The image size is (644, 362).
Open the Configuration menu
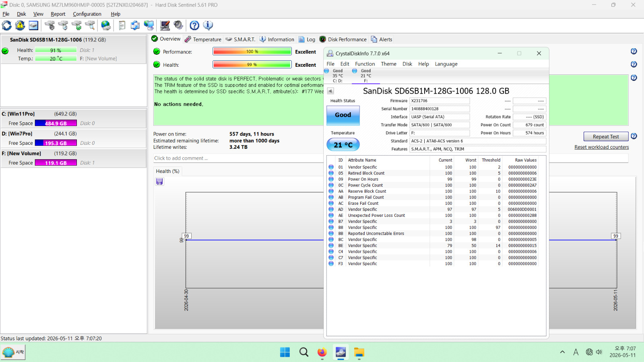point(87,14)
